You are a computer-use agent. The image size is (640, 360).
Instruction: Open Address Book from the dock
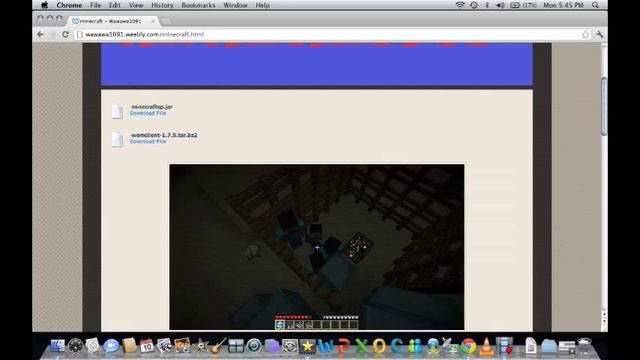(x=129, y=346)
